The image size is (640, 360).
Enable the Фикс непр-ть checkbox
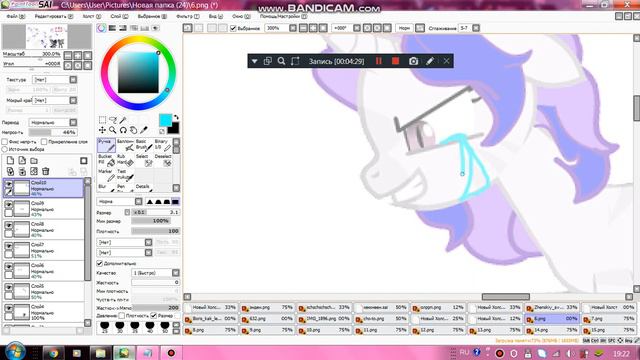pos(5,142)
